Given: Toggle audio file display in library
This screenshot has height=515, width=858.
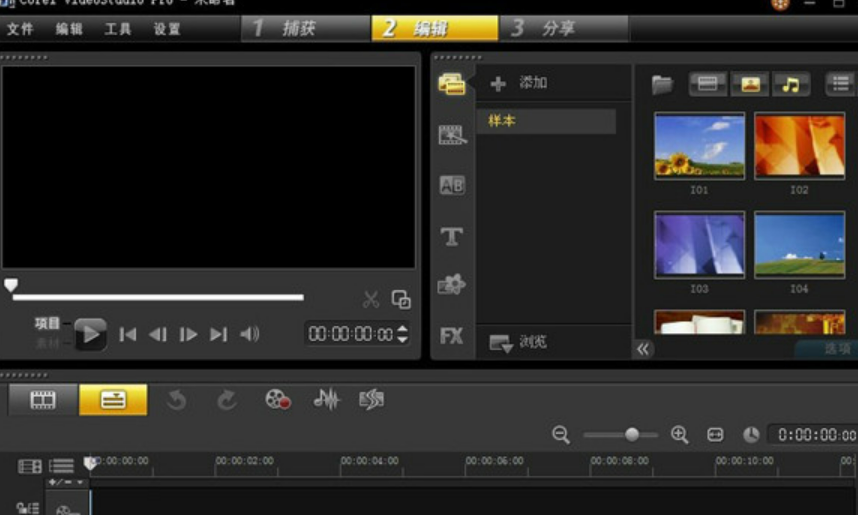Looking at the screenshot, I should tap(790, 84).
